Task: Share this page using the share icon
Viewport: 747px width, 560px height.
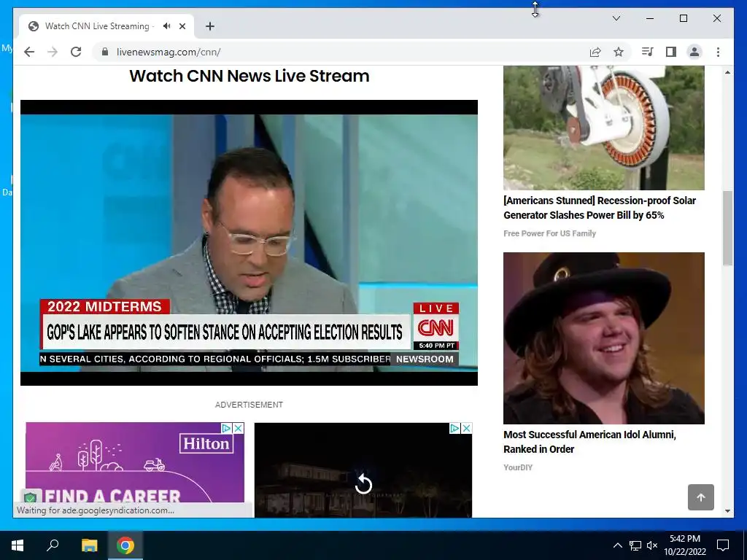Action: coord(595,52)
